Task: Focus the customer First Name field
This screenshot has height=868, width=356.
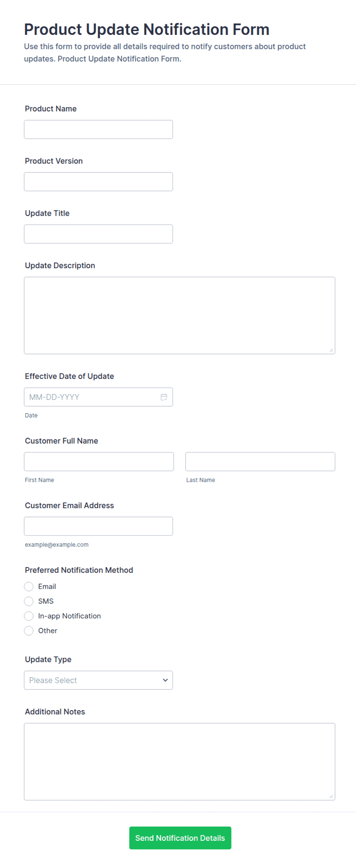Action: (x=99, y=461)
